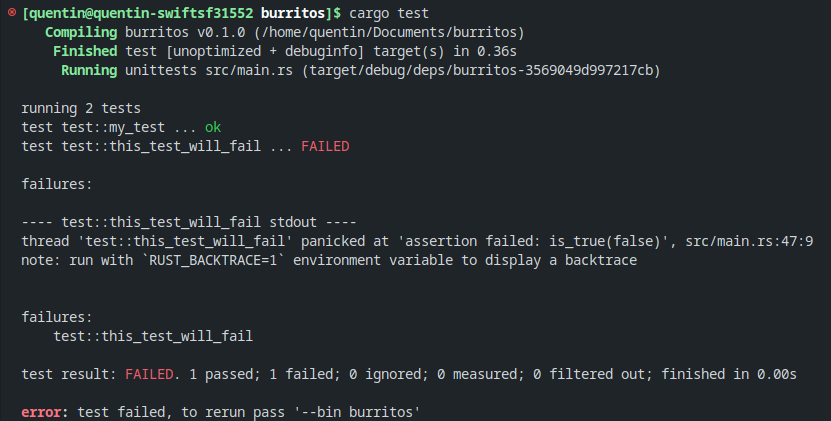Click the /home/quentin/Documents/burritos path
Image resolution: width=831 pixels, height=421 pixels.
tap(388, 32)
